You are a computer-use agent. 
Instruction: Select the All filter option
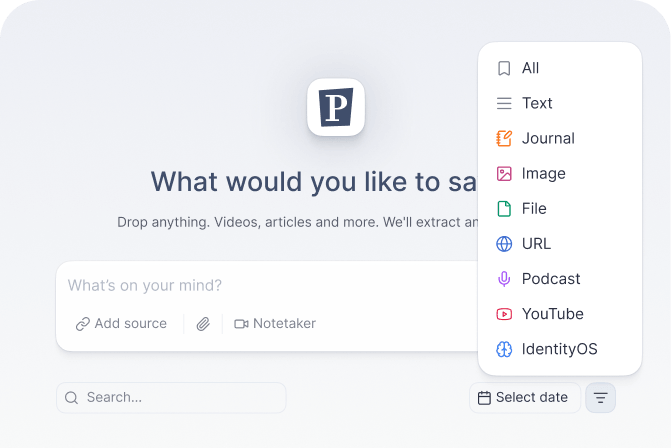[x=559, y=68]
